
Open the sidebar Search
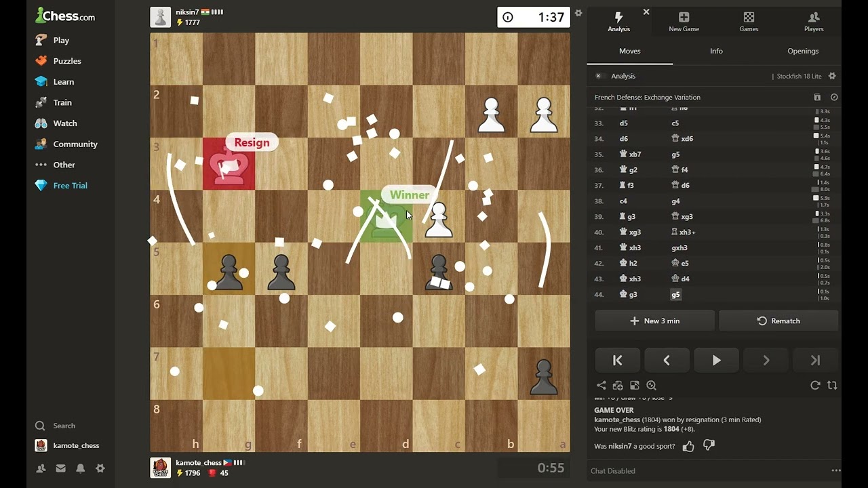(x=56, y=426)
